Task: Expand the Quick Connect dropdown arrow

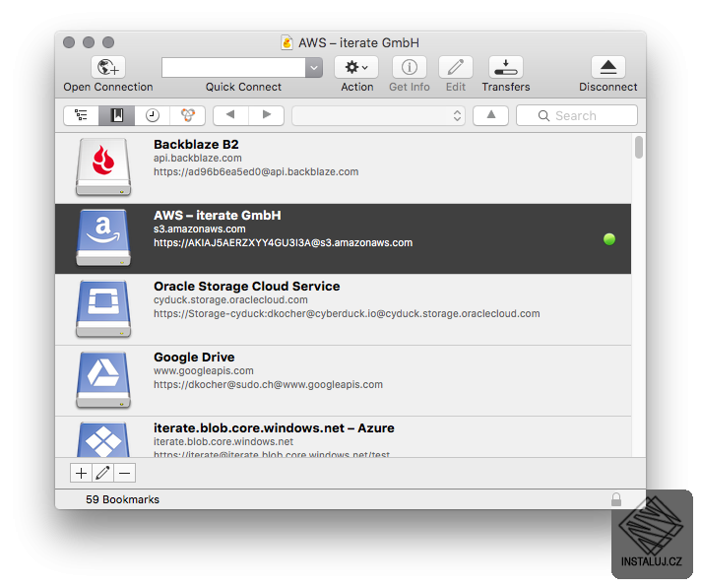Action: (314, 68)
